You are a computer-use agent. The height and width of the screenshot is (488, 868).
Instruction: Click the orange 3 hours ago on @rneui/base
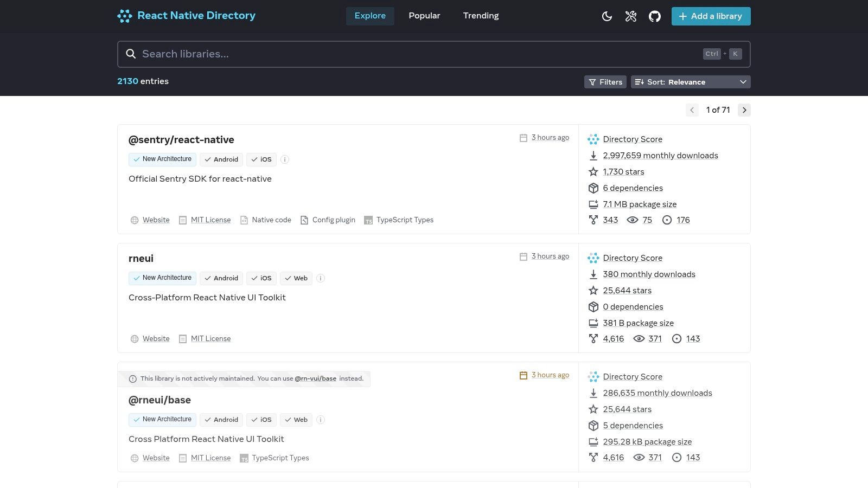click(550, 375)
